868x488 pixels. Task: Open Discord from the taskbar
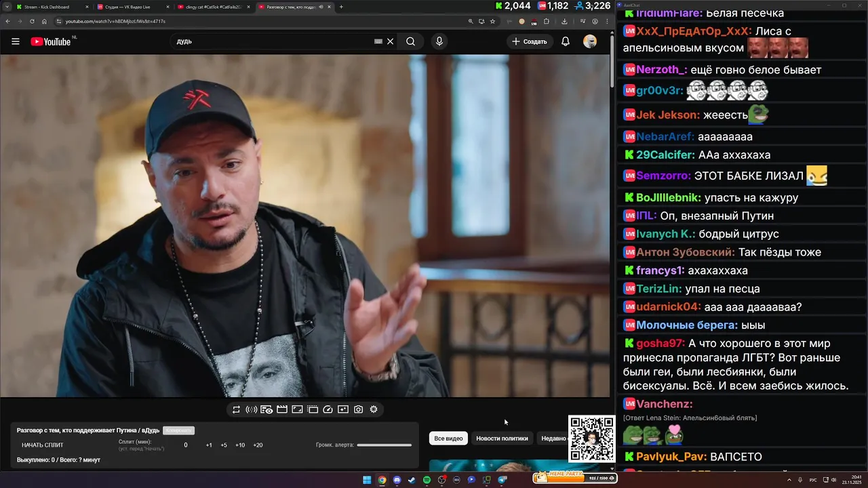coord(397,480)
